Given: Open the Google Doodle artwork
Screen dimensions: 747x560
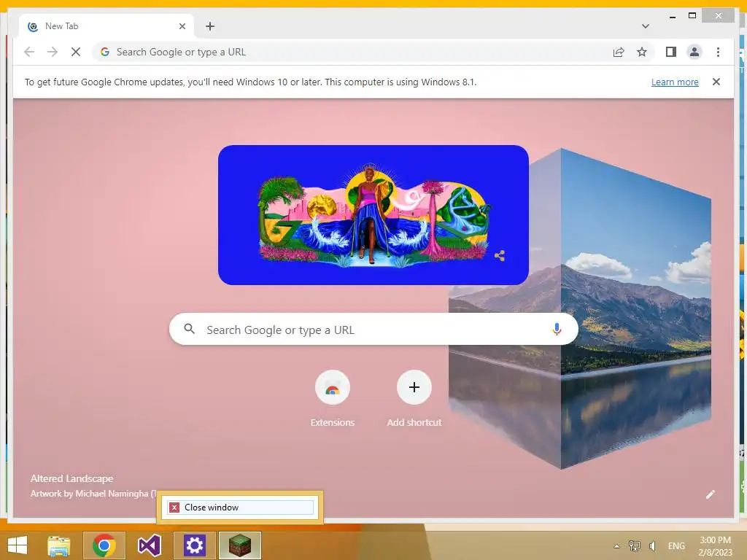Looking at the screenshot, I should click(373, 215).
